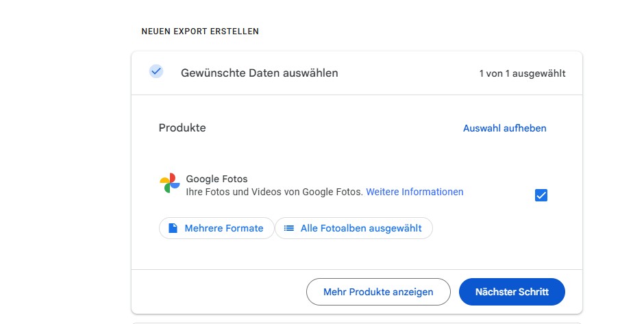Expand the next step card below
The height and width of the screenshot is (324, 644).
click(356, 323)
